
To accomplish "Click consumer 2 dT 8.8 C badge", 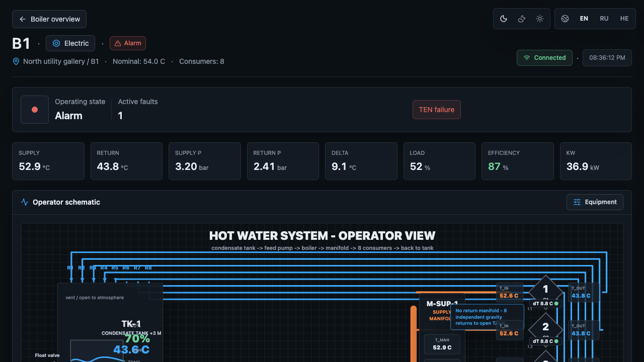I will 545,341.
